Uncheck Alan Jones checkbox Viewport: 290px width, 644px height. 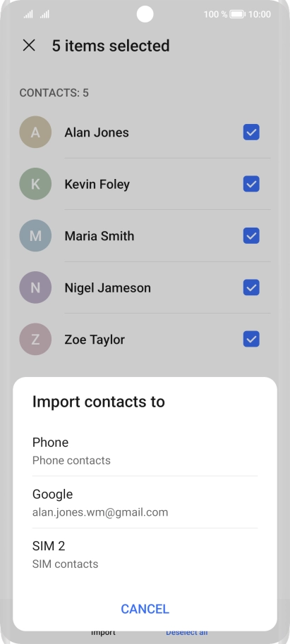tap(251, 132)
